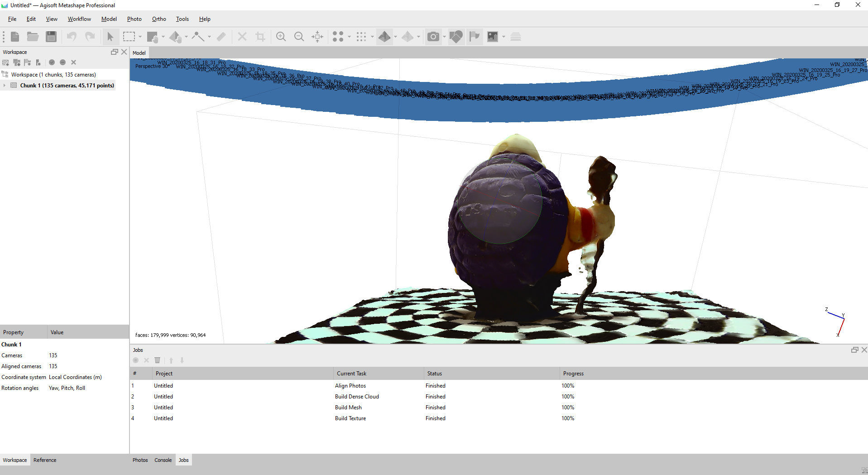The height and width of the screenshot is (475, 868).
Task: Choose the Move Region tool
Action: point(153,37)
